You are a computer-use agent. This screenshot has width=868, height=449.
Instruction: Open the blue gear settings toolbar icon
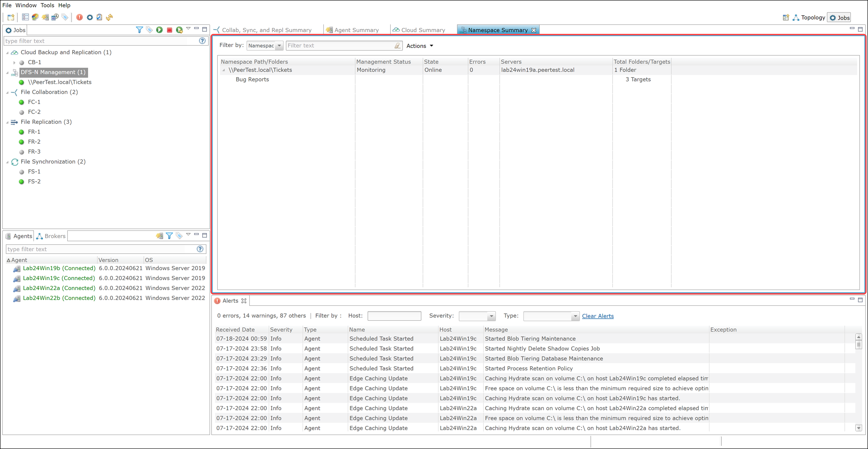[89, 17]
